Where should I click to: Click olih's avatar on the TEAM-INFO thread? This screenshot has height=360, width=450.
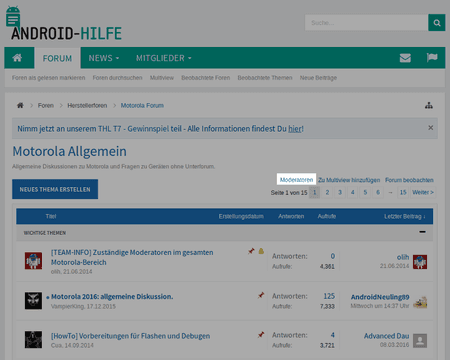[33, 261]
